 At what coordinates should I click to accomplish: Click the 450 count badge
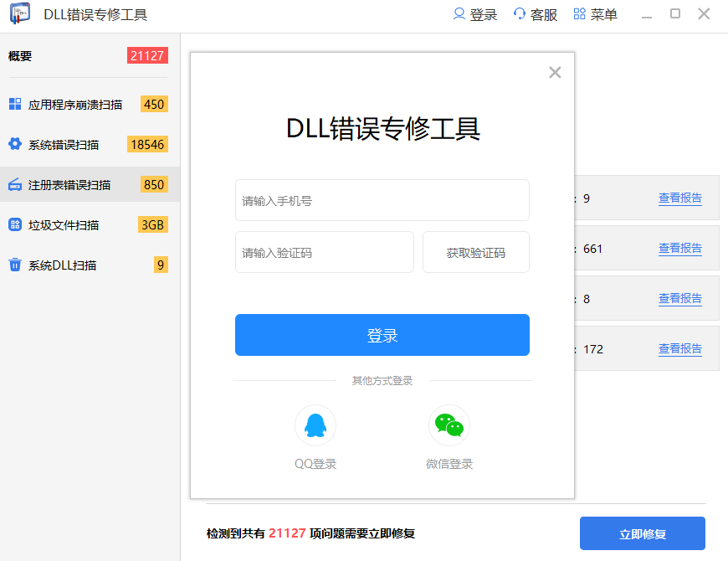coord(154,104)
